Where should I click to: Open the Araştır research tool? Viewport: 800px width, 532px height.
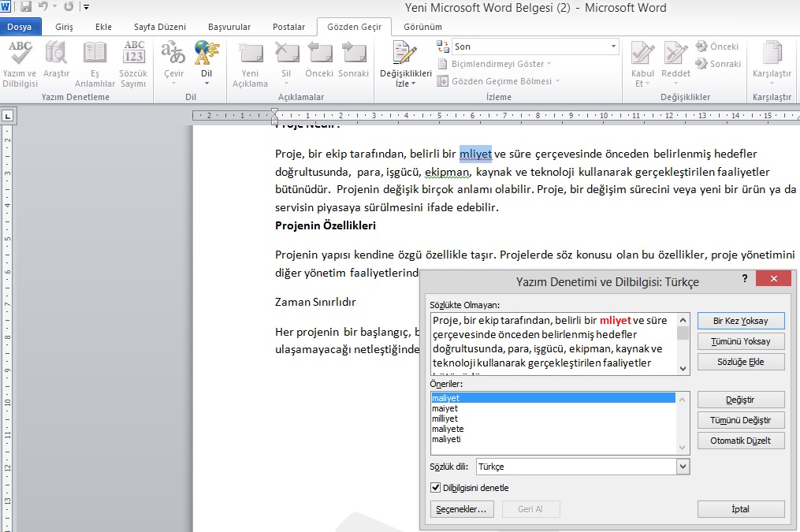[x=56, y=60]
